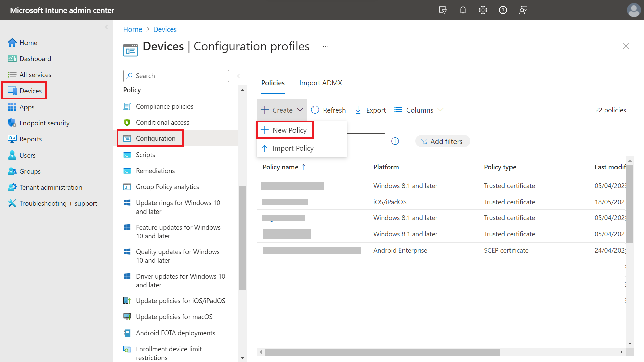Open Endpoint security from left navigation
Image resolution: width=644 pixels, height=362 pixels.
click(44, 123)
